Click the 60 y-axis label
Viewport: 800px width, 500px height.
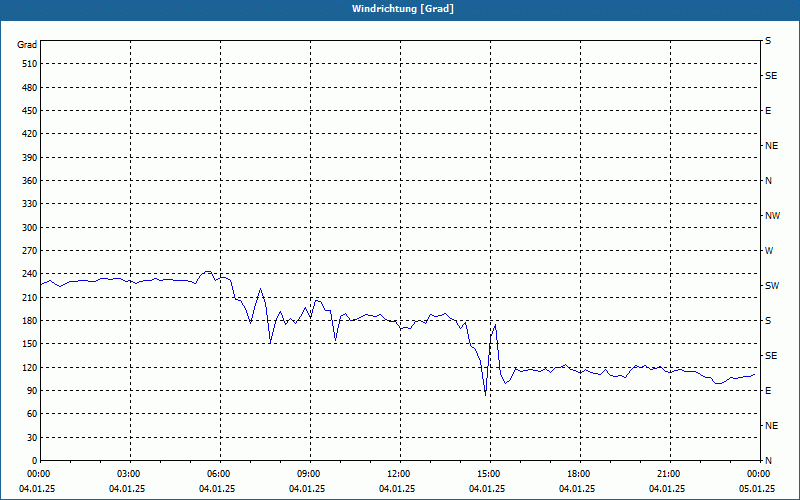32,414
